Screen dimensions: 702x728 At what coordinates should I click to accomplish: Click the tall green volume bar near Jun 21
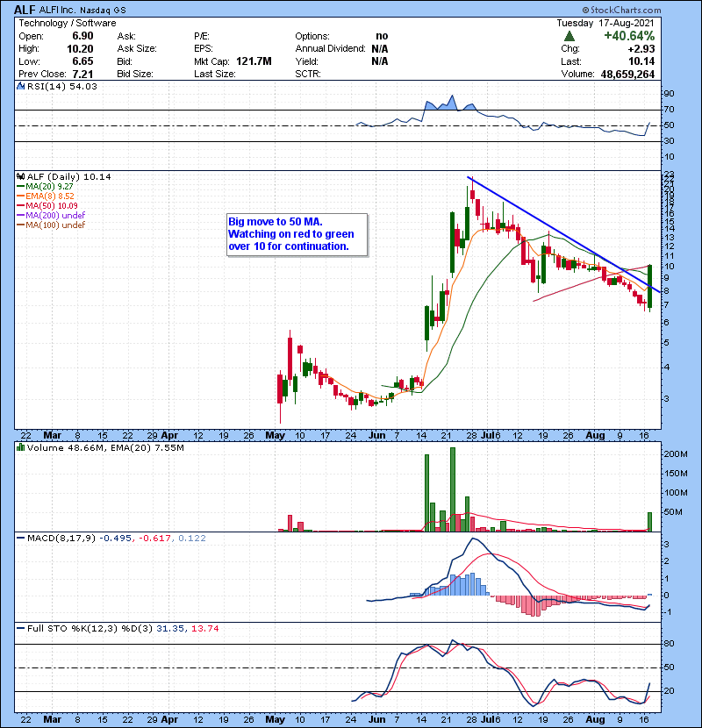pyautogui.click(x=453, y=489)
